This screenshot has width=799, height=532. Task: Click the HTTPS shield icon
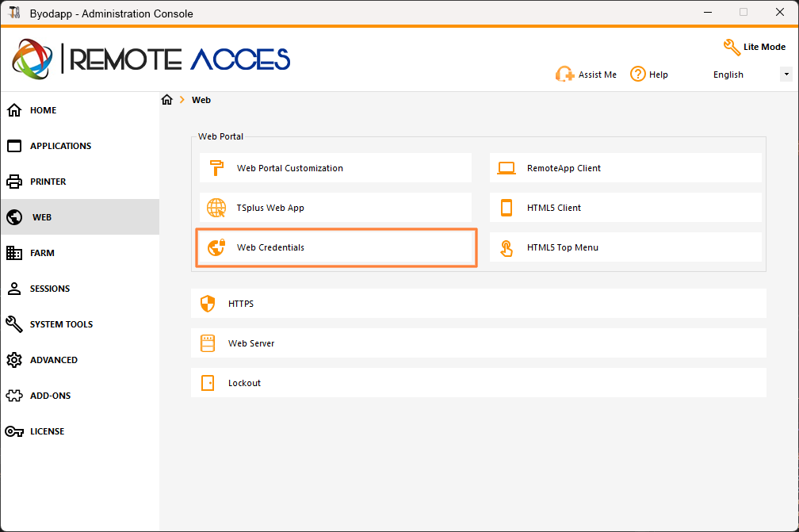click(208, 304)
